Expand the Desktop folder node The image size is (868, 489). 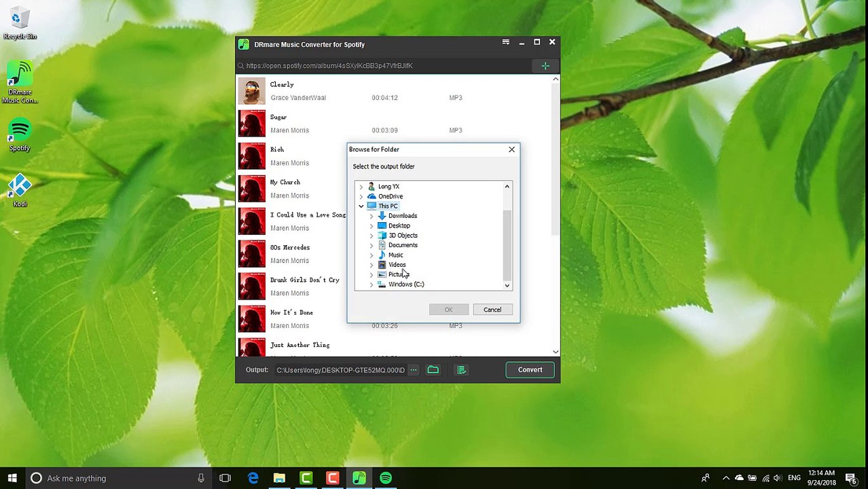[x=372, y=225]
